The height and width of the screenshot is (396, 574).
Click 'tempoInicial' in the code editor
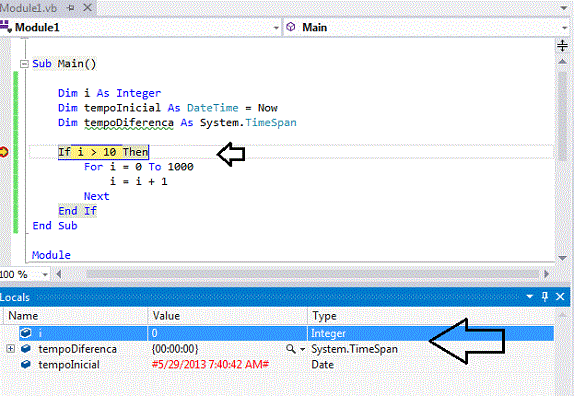122,108
